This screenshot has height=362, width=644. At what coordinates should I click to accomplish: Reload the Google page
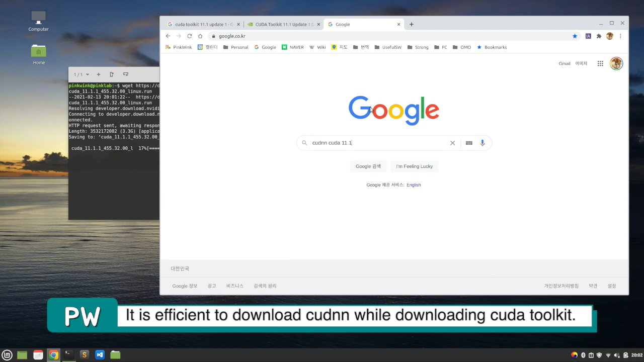[x=189, y=36]
